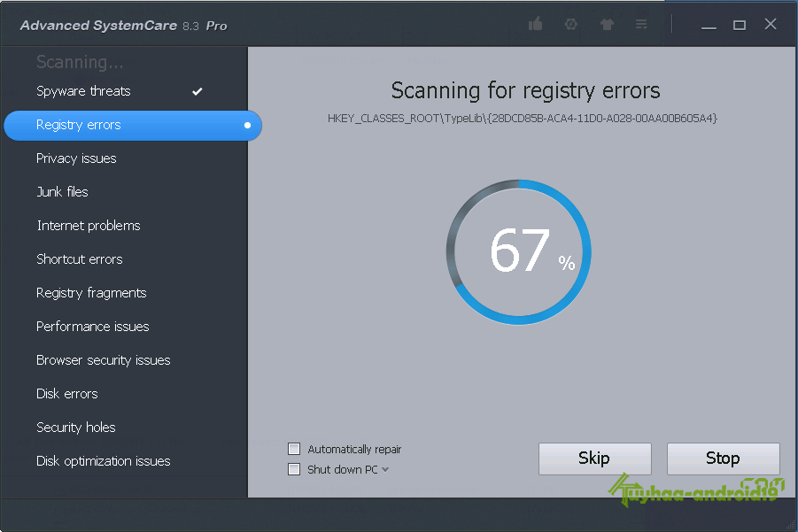Click the Advanced SystemCare 8.3 Pro title
Image resolution: width=798 pixels, height=532 pixels.
tap(124, 26)
